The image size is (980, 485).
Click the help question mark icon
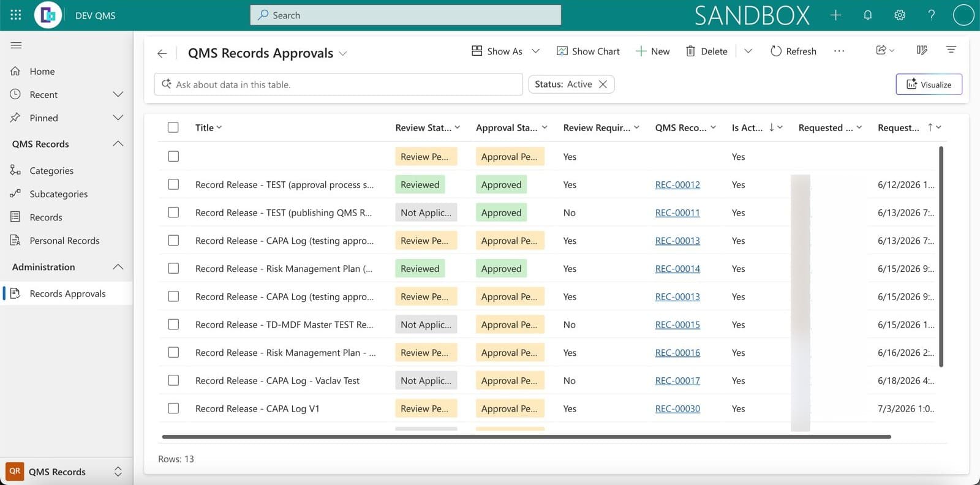931,15
